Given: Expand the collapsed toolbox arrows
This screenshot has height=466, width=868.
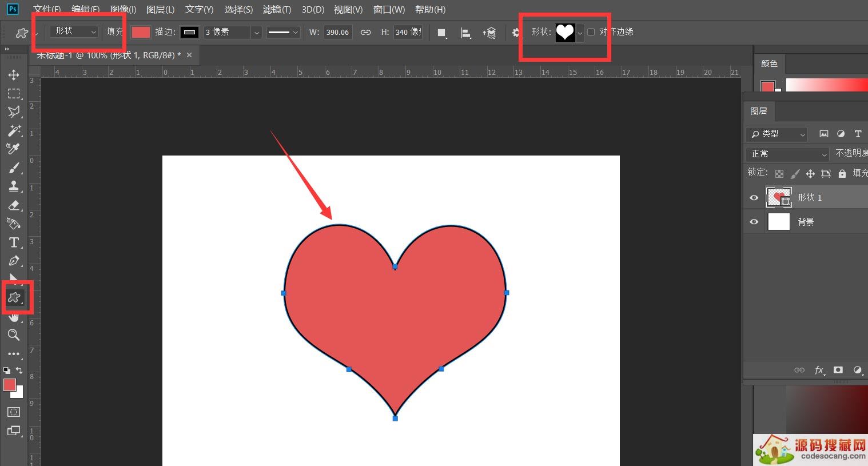Looking at the screenshot, I should [x=7, y=50].
